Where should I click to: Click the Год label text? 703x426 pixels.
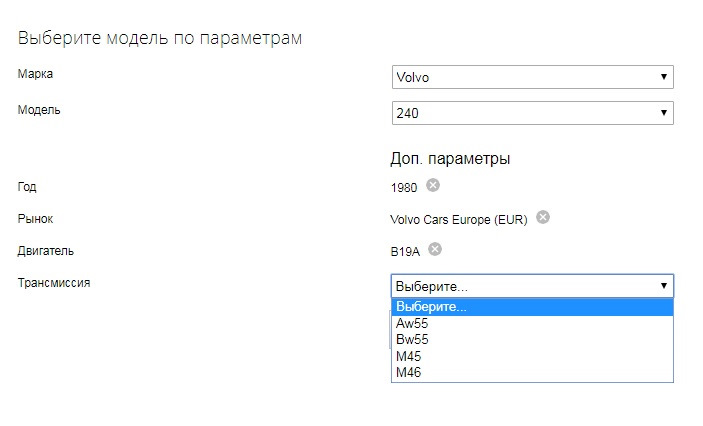[27, 186]
